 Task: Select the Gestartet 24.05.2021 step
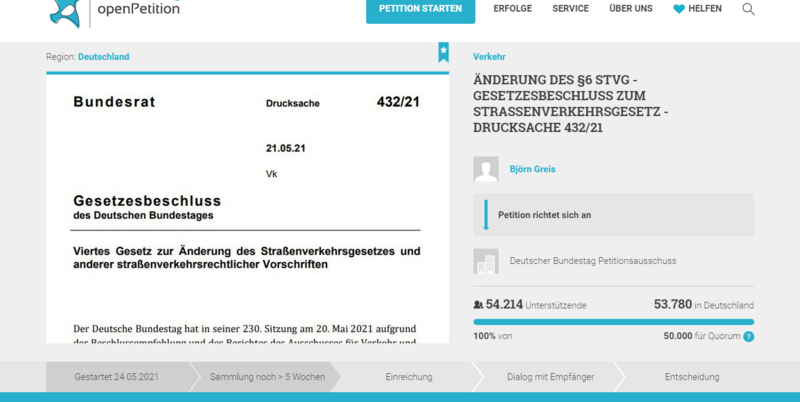[x=117, y=377]
